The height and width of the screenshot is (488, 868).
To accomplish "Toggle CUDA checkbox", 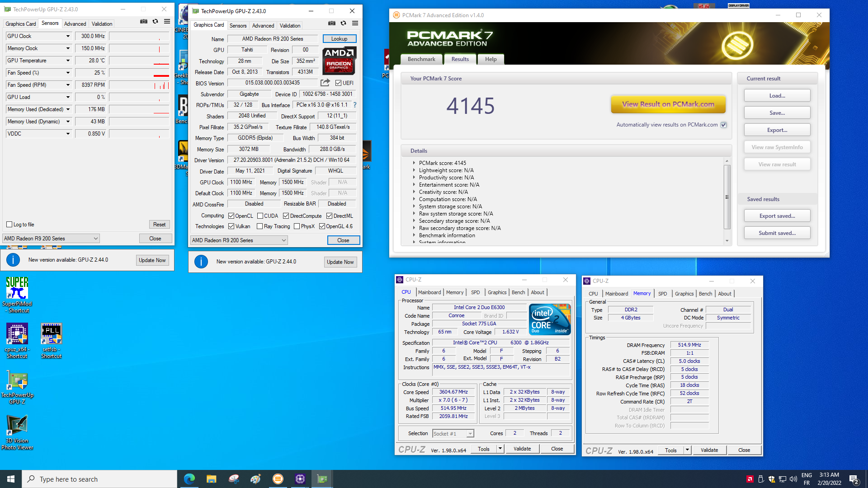I will tap(260, 216).
